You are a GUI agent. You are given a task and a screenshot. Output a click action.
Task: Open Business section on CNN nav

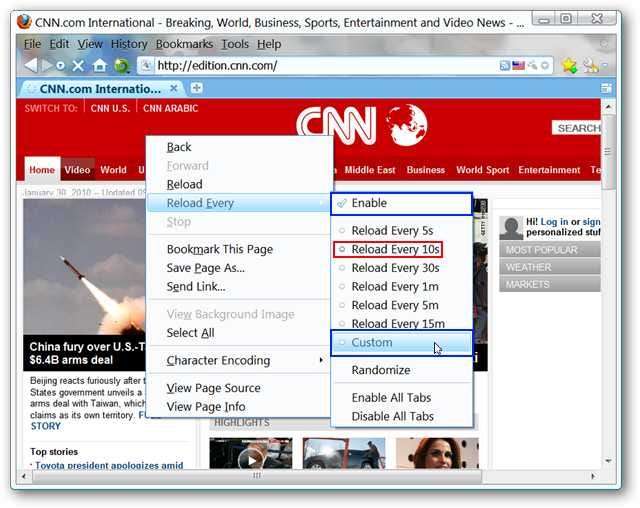tap(426, 170)
